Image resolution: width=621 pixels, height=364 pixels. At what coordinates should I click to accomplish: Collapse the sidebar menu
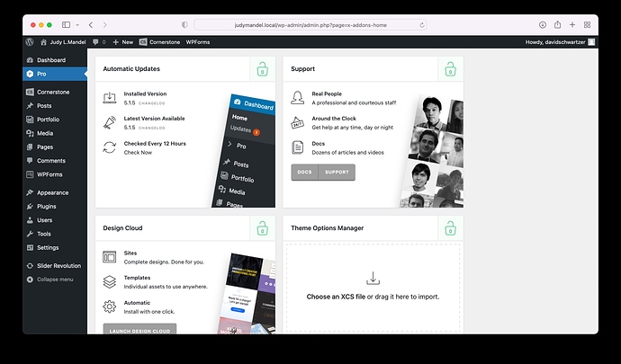55,280
